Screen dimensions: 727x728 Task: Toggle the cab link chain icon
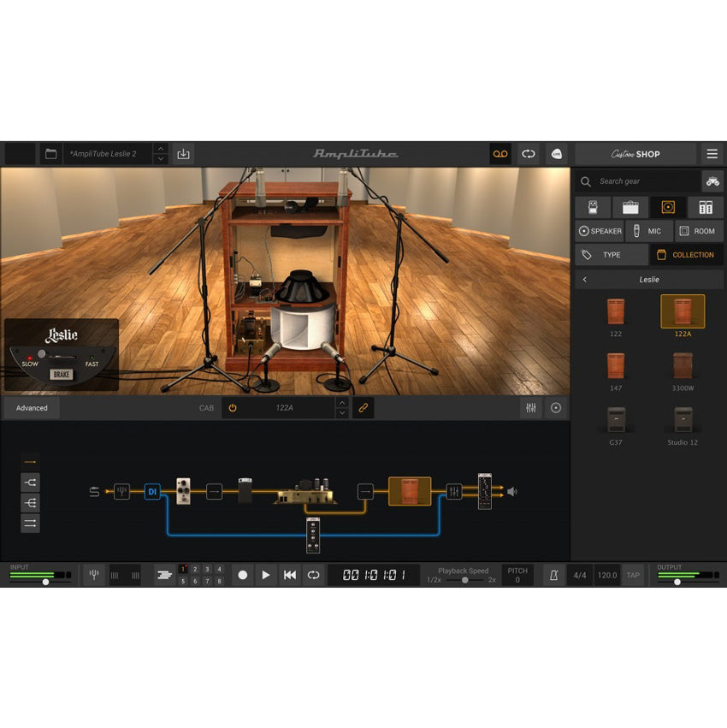pyautogui.click(x=363, y=408)
